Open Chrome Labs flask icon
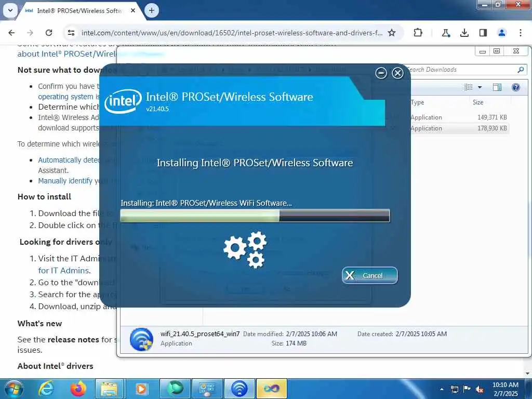This screenshot has height=399, width=532. point(445,33)
